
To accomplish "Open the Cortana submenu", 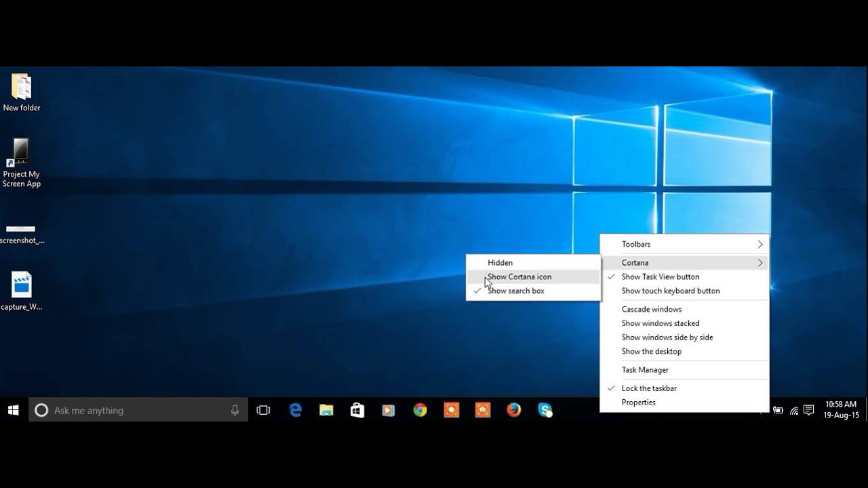I will (x=635, y=262).
